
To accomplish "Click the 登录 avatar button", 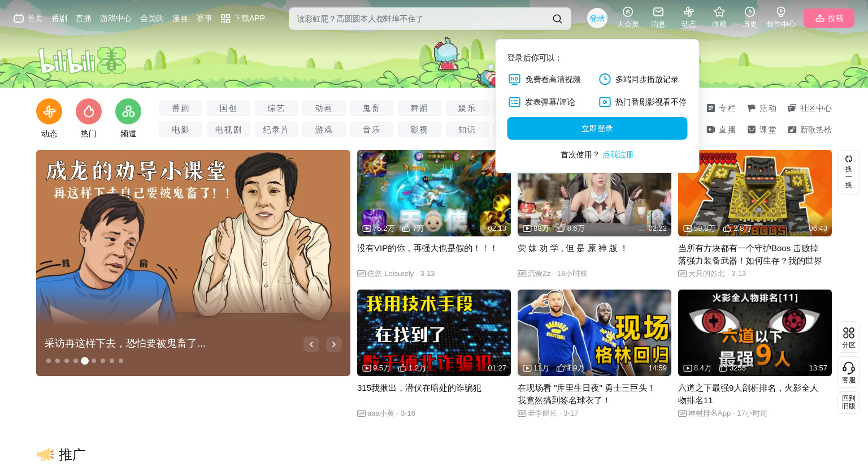I will 597,18.
